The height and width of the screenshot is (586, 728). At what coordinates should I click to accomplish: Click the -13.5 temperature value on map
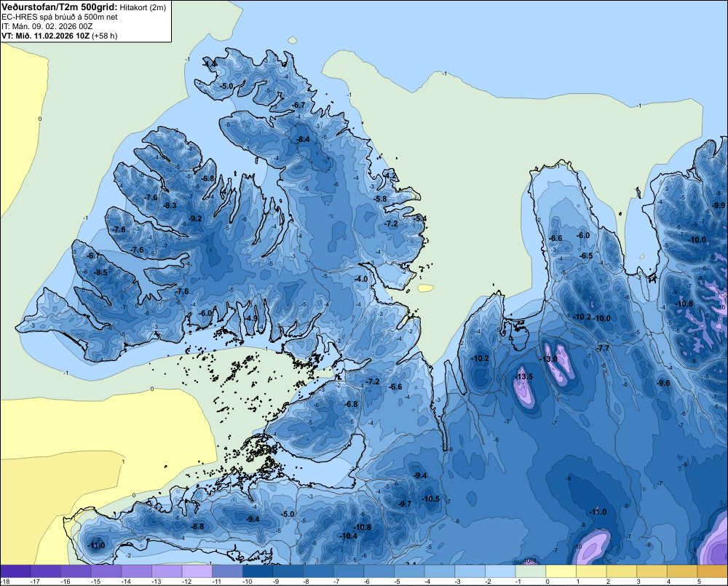click(525, 376)
